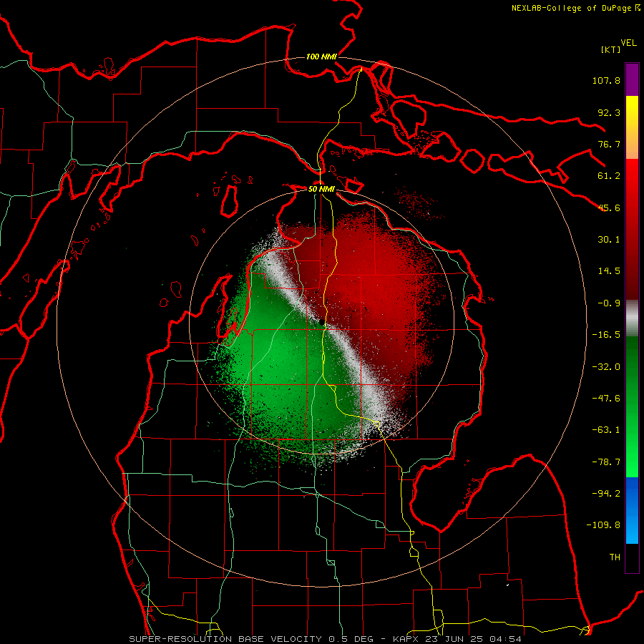Click the -0.9 legend value

coord(609,303)
